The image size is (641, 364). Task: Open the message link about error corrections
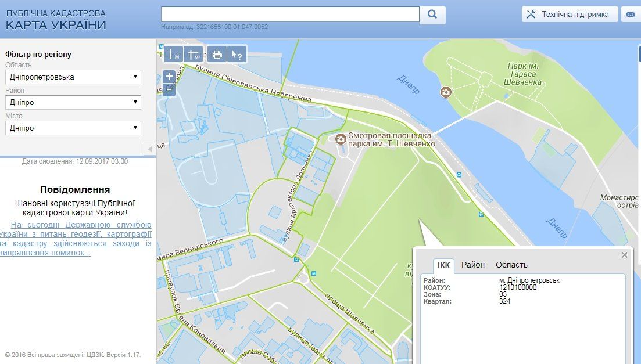tap(76, 239)
